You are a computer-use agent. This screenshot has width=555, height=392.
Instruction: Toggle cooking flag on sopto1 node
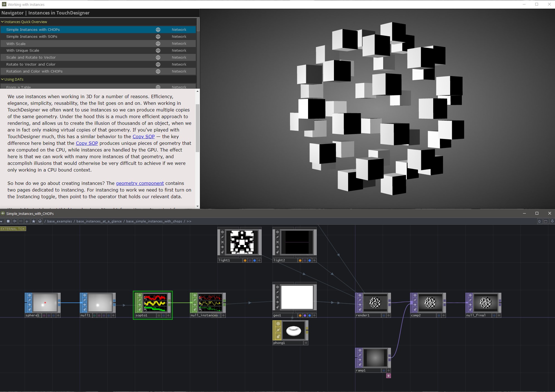coord(140,300)
